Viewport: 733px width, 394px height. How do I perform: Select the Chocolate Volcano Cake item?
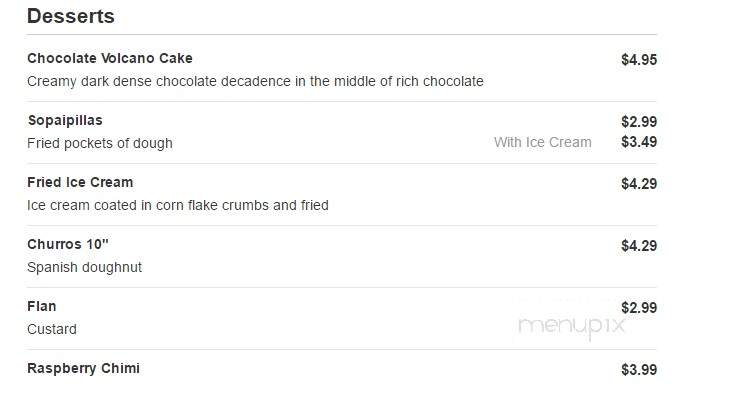point(110,58)
